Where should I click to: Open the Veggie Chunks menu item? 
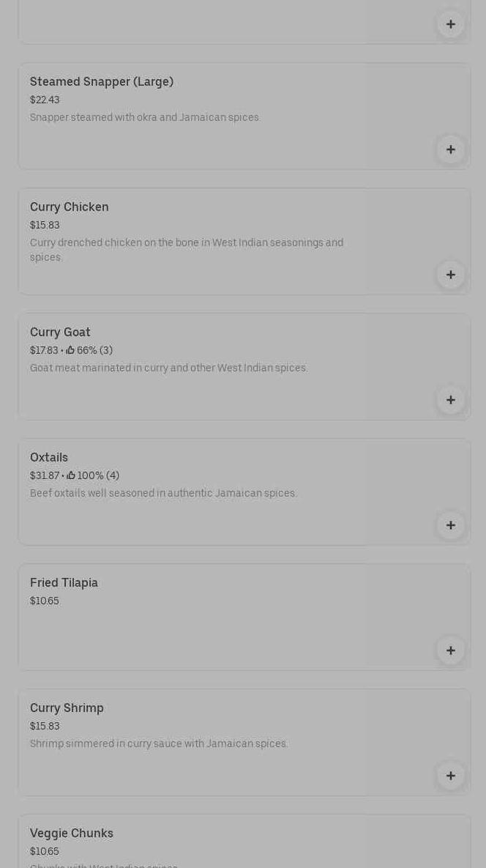[72, 834]
